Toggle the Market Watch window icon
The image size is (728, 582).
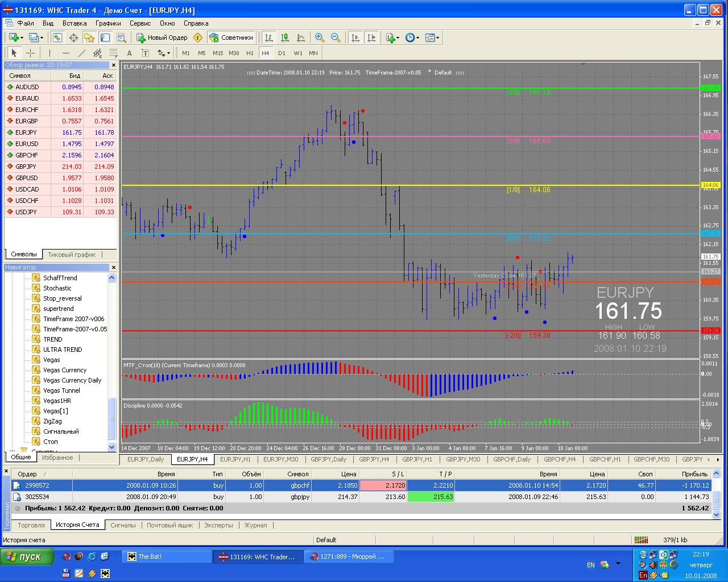57,38
